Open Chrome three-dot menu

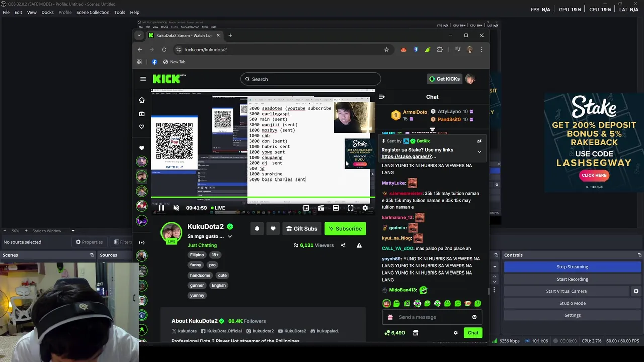point(481,49)
